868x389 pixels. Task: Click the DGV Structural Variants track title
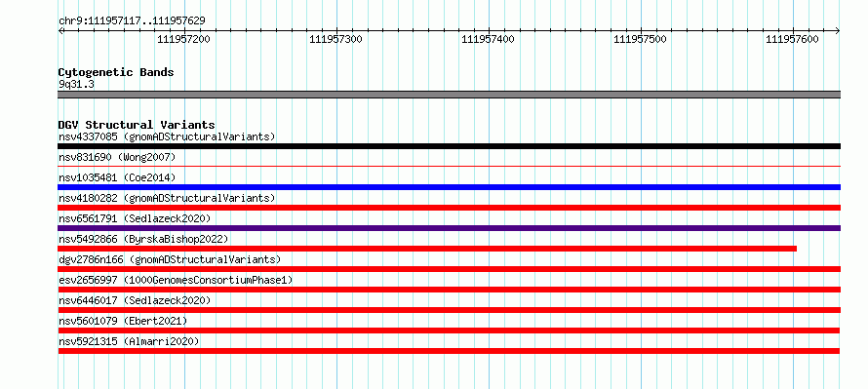coord(137,125)
